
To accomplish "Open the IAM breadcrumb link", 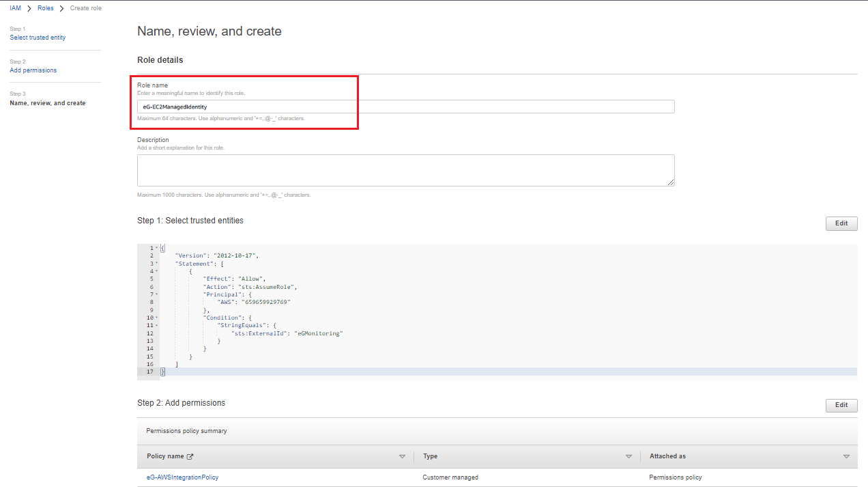I will coord(15,8).
